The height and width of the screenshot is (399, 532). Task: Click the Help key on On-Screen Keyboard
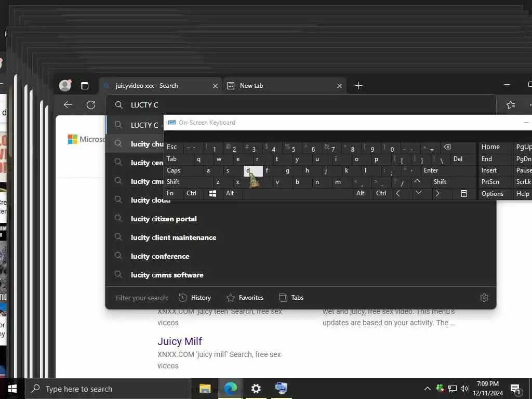point(523,193)
